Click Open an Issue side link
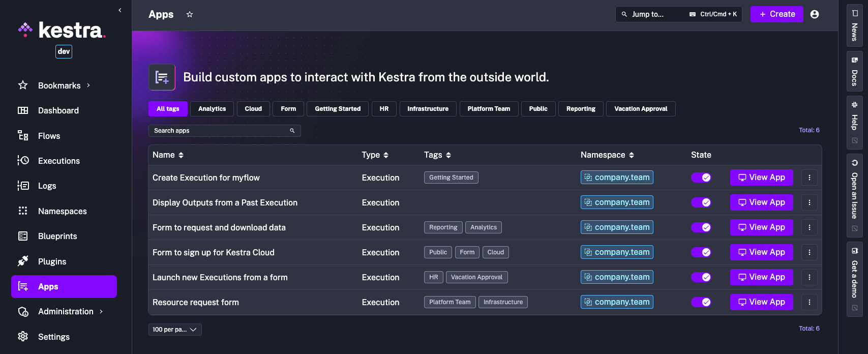The width and height of the screenshot is (868, 354). (855, 196)
